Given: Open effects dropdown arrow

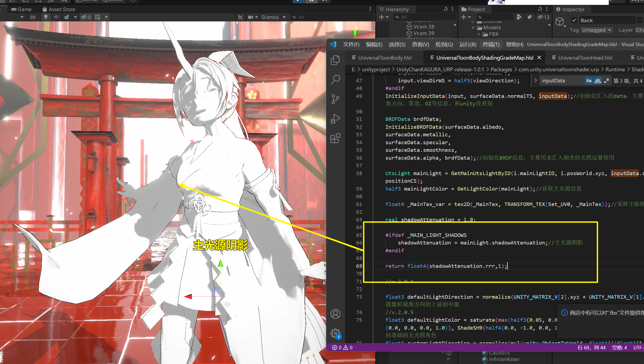Looking at the screenshot, I should coord(75,17).
